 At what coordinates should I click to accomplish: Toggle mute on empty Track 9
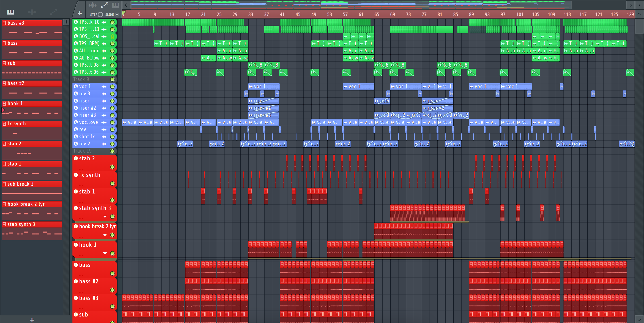point(112,79)
